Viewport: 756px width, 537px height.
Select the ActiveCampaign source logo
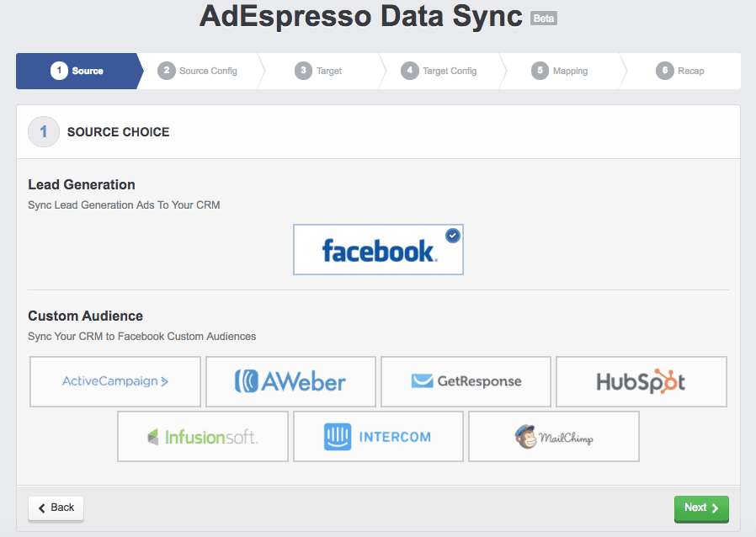pyautogui.click(x=115, y=381)
